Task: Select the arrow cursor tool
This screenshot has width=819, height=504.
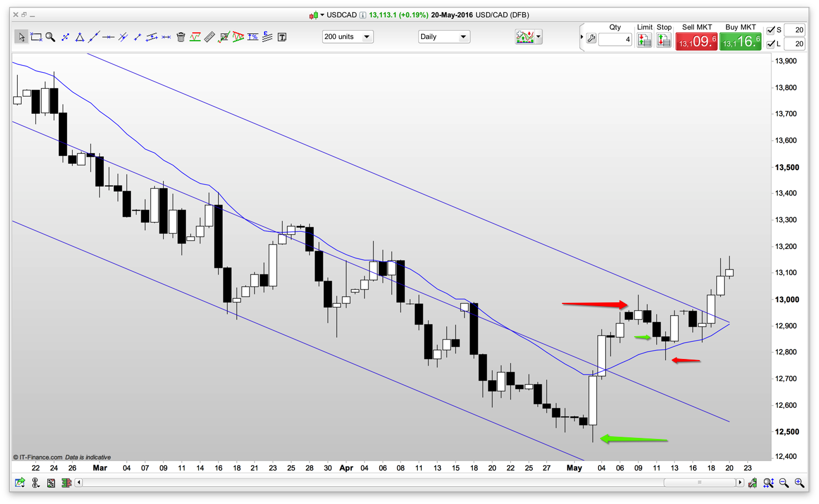Action: (21, 37)
